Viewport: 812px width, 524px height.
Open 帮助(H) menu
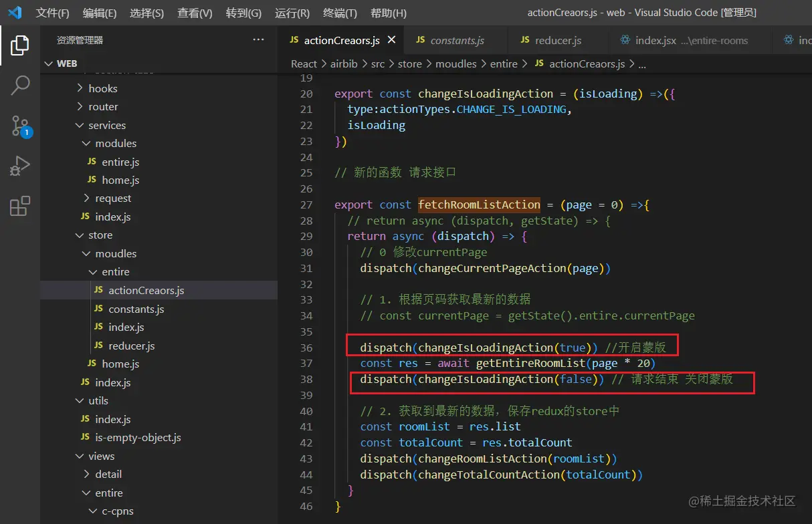[389, 13]
